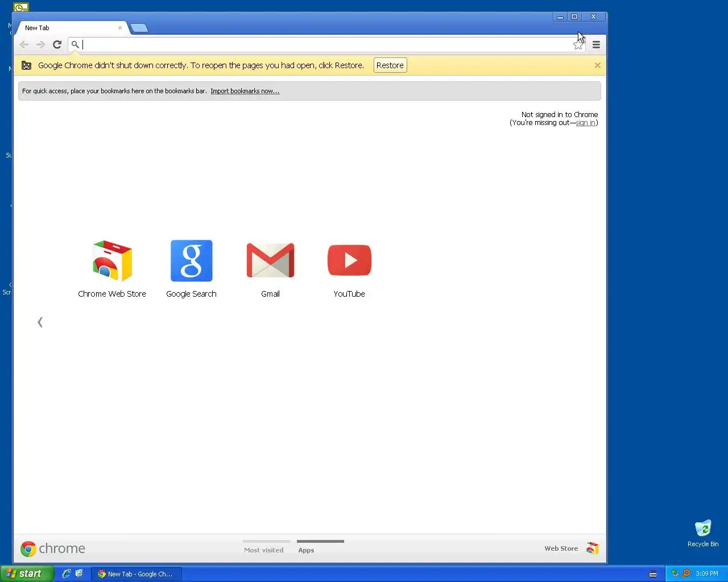Open the Windows Start menu

(27, 573)
